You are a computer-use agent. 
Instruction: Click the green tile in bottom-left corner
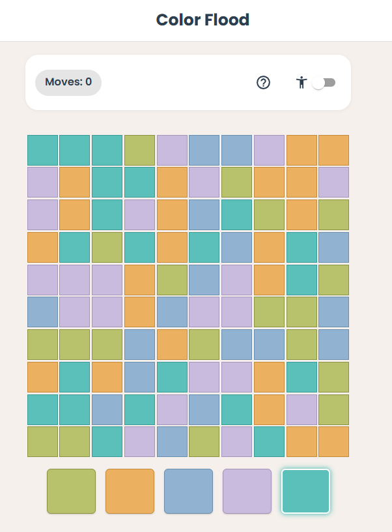click(x=42, y=441)
